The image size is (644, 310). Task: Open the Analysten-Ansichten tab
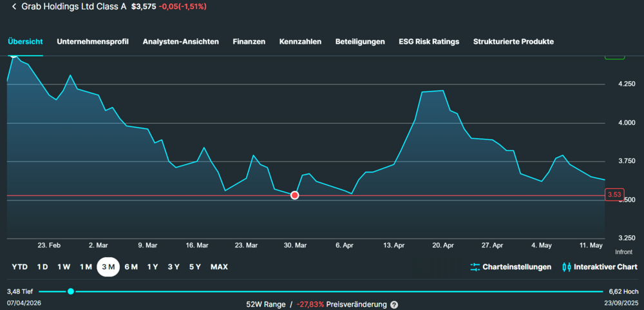coord(181,41)
